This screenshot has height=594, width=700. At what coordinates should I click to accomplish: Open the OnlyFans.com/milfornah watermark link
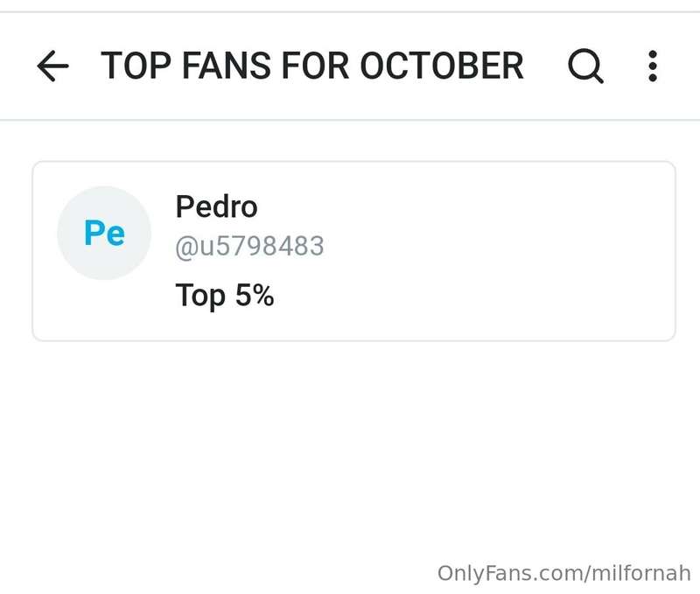[x=563, y=574]
